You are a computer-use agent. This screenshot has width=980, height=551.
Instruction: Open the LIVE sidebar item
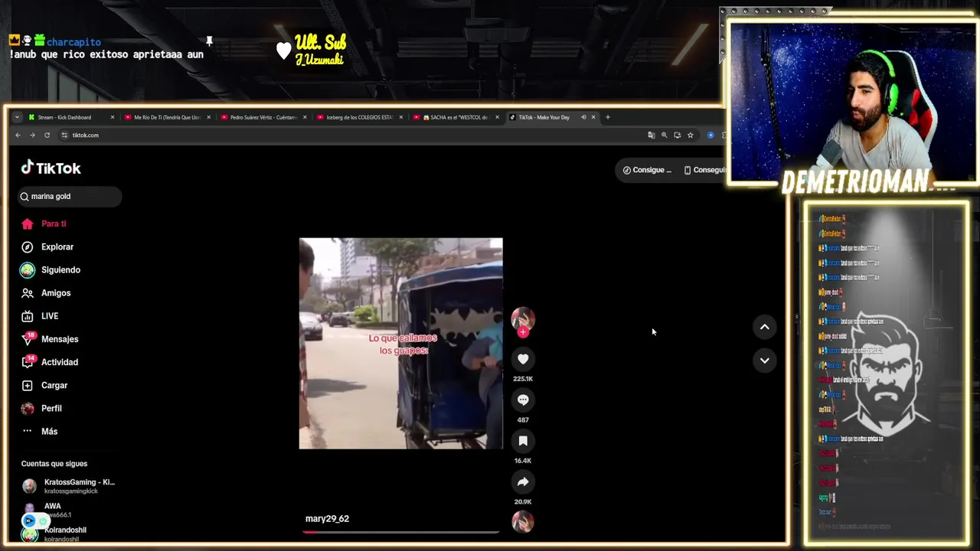pyautogui.click(x=40, y=316)
